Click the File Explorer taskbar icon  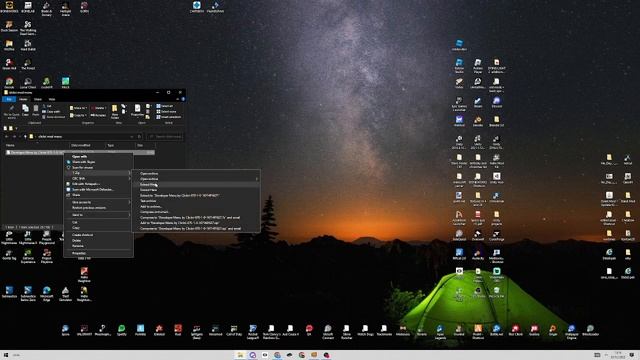coord(240,355)
